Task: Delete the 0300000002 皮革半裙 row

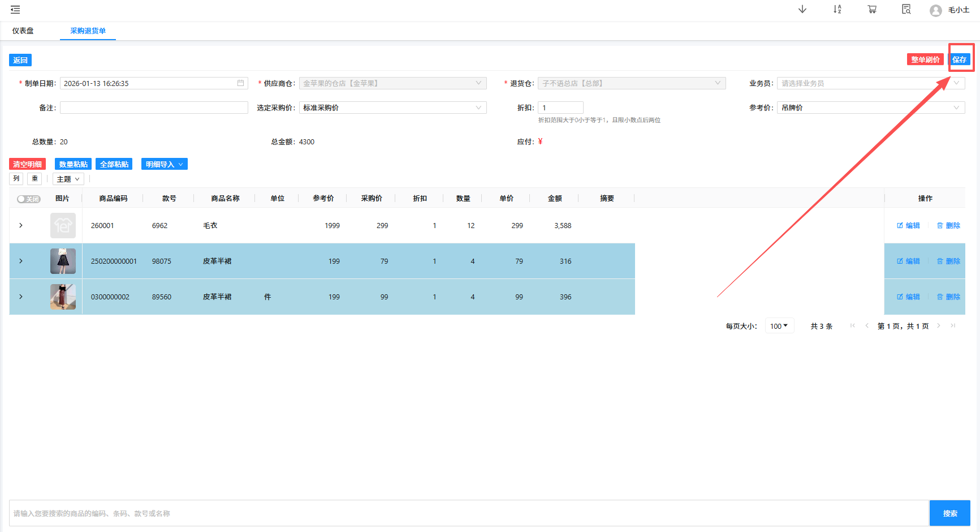Action: click(948, 297)
